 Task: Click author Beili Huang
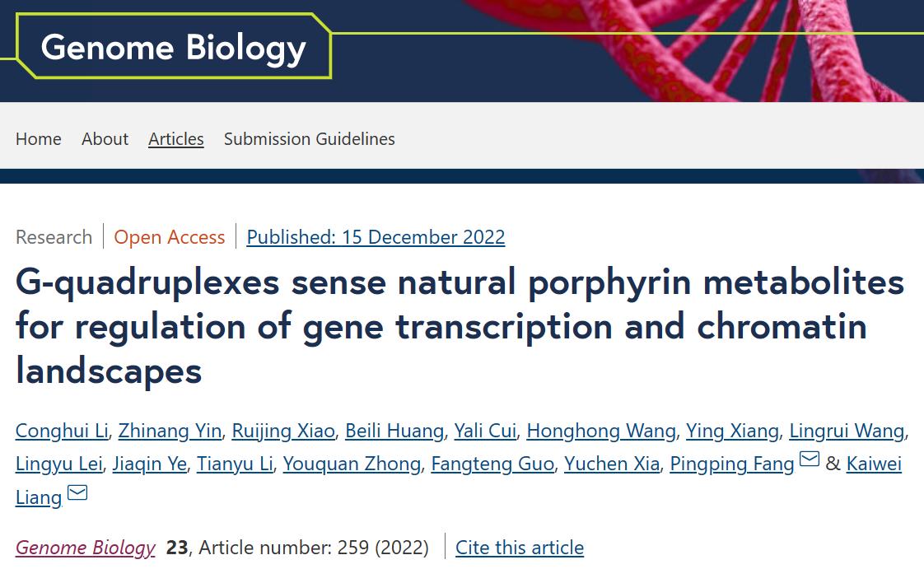click(x=394, y=431)
